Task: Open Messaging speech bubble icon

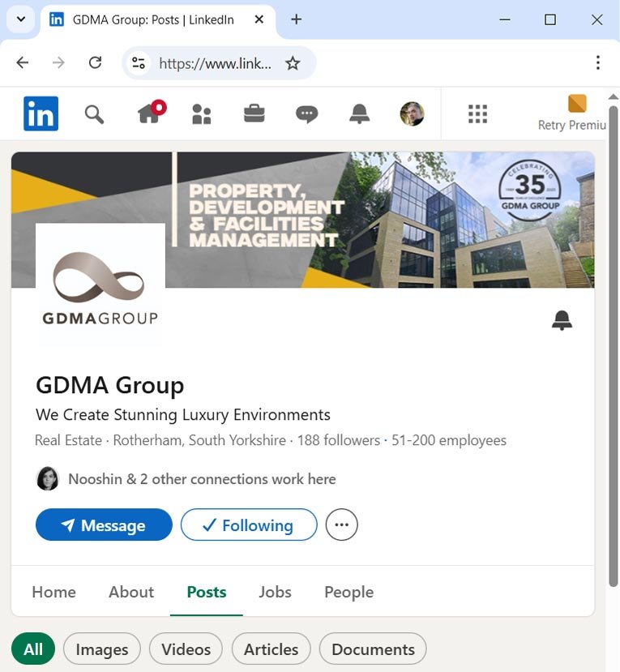Action: click(306, 114)
